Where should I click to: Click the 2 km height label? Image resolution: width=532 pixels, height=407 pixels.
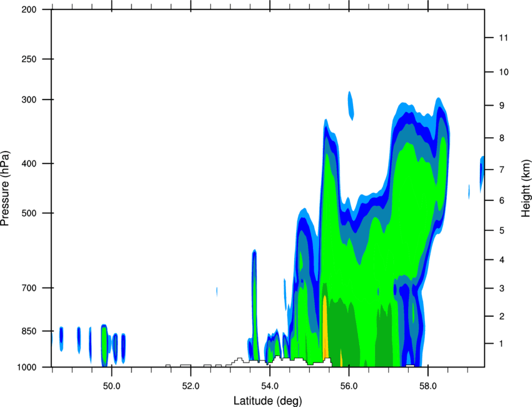(501, 316)
